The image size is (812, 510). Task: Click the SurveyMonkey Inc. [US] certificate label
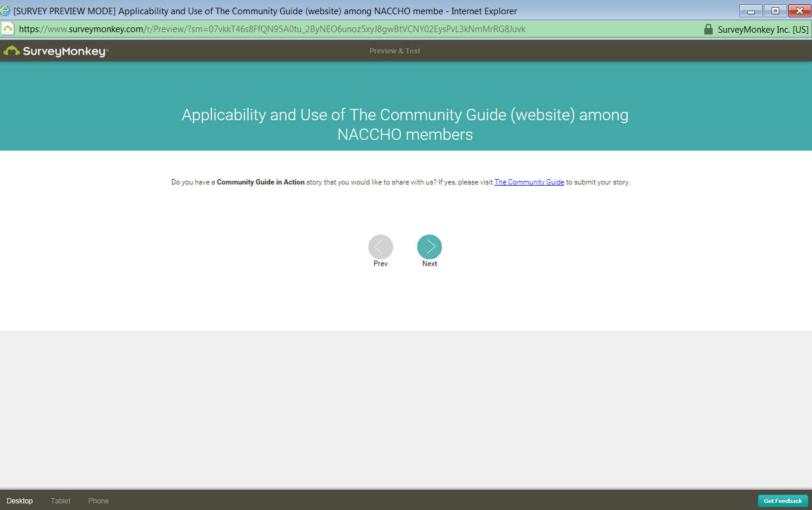pos(763,29)
